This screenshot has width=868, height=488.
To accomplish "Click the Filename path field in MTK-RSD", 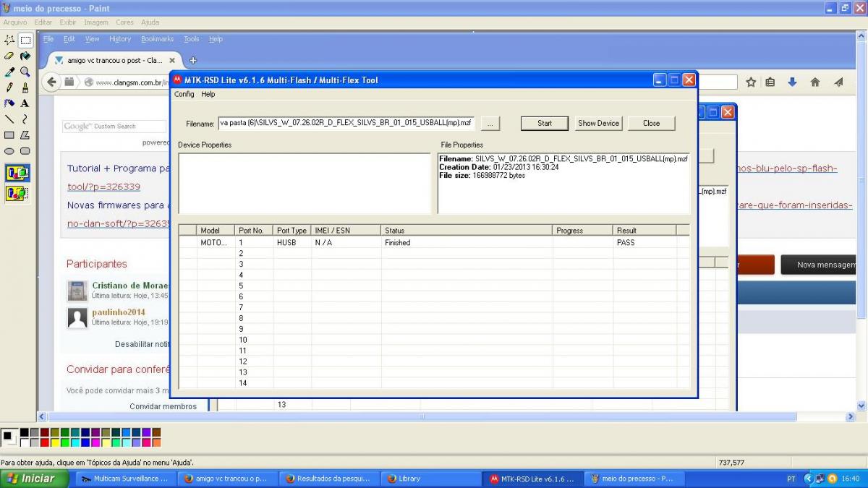I will pos(346,123).
